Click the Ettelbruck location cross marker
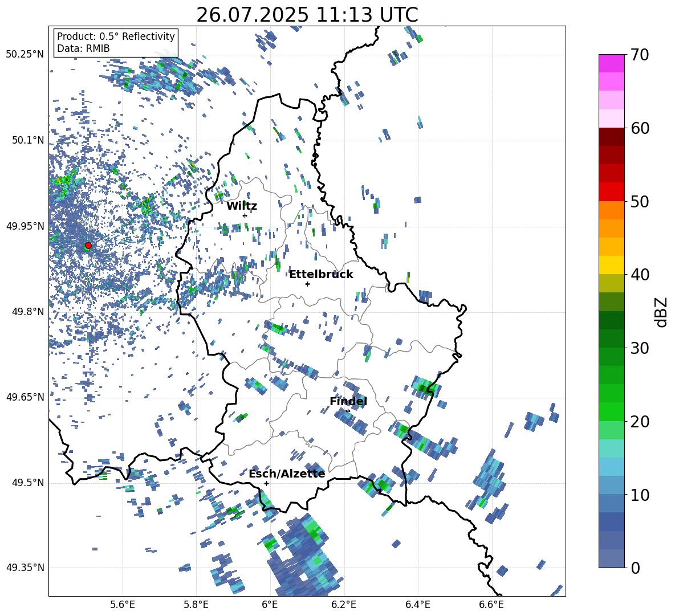The height and width of the screenshot is (616, 675). point(307,284)
